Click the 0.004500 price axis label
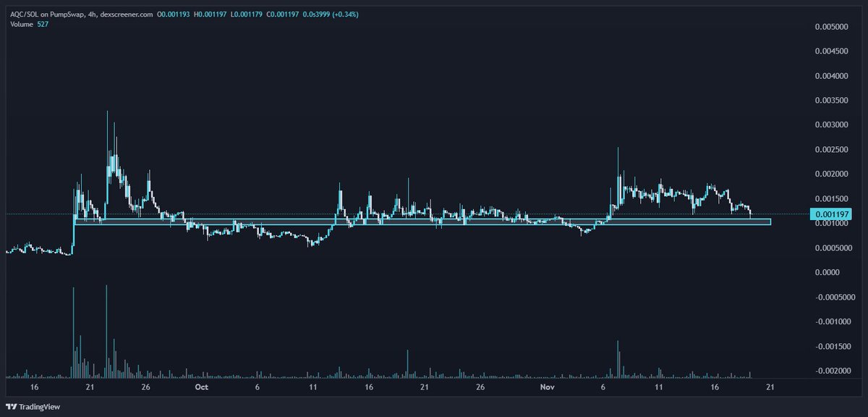868x417 pixels. 832,51
